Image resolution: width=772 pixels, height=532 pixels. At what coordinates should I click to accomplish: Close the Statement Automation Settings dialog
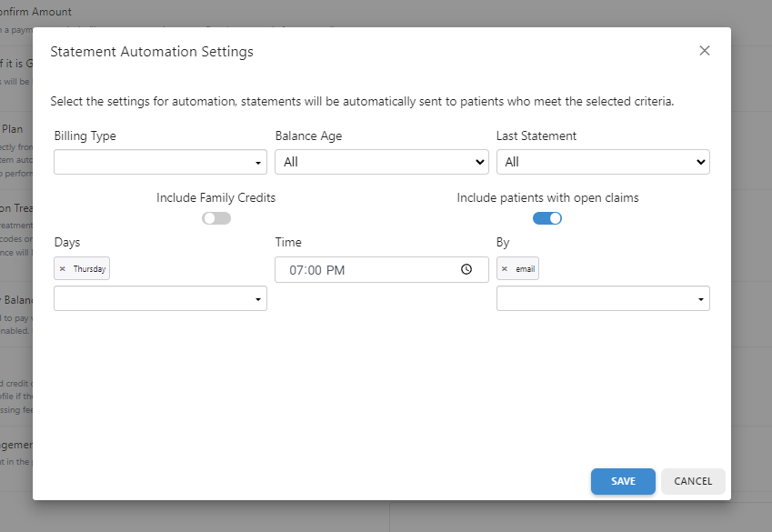(705, 50)
